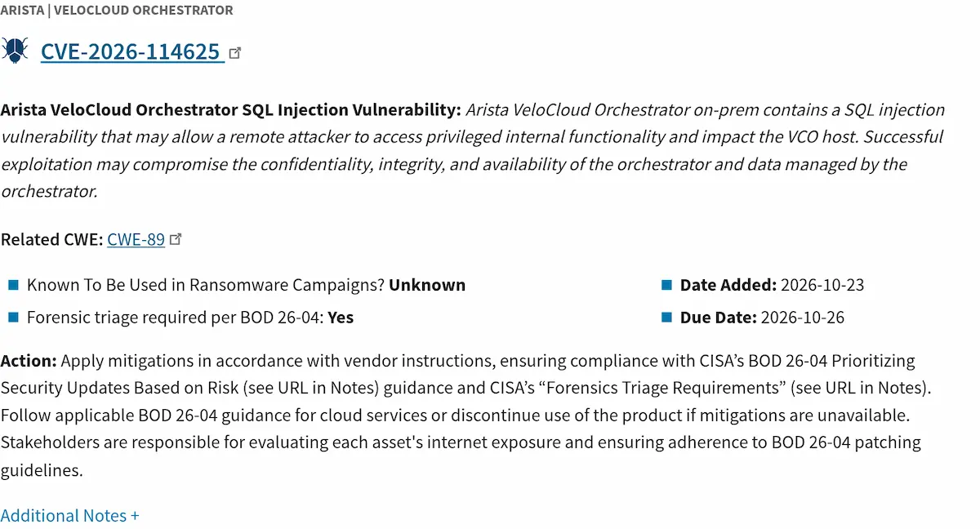
Task: Click the Yes forensic triage value
Action: (x=341, y=318)
